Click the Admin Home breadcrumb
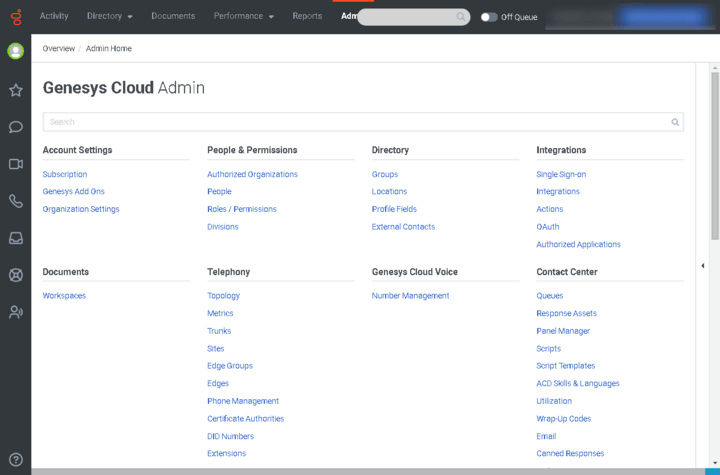 (109, 49)
